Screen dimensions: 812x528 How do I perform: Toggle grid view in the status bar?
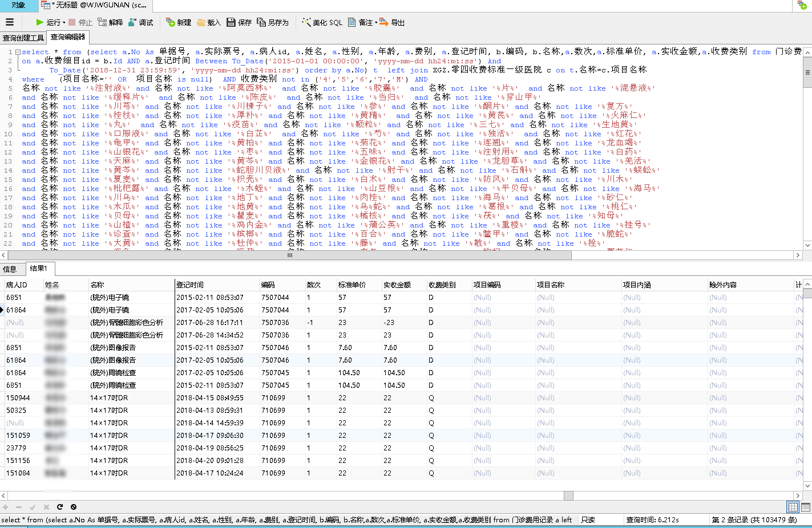coord(793,507)
